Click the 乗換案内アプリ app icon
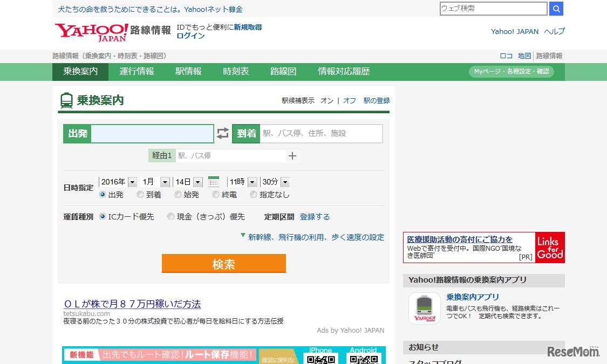 tap(424, 307)
